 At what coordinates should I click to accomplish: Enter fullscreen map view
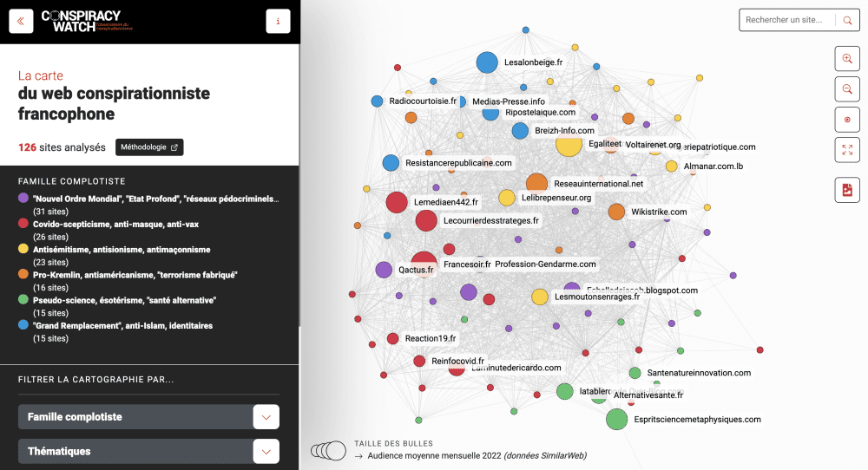[847, 150]
